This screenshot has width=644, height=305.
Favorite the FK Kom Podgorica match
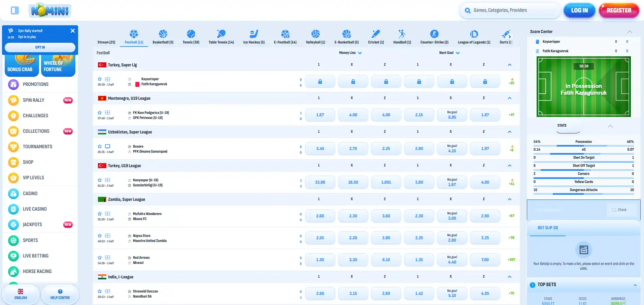100,113
